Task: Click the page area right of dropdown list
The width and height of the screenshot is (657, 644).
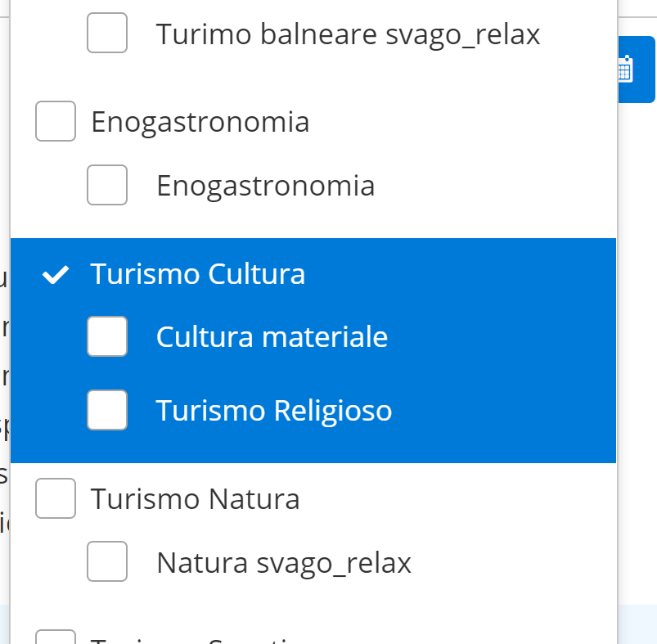Action: pyautogui.click(x=637, y=327)
